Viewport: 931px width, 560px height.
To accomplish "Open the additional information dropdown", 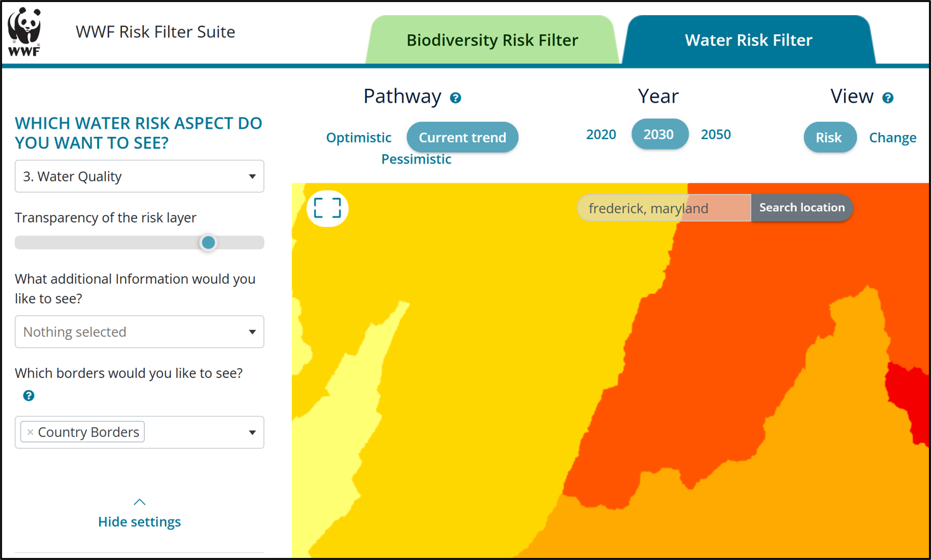I will click(139, 332).
